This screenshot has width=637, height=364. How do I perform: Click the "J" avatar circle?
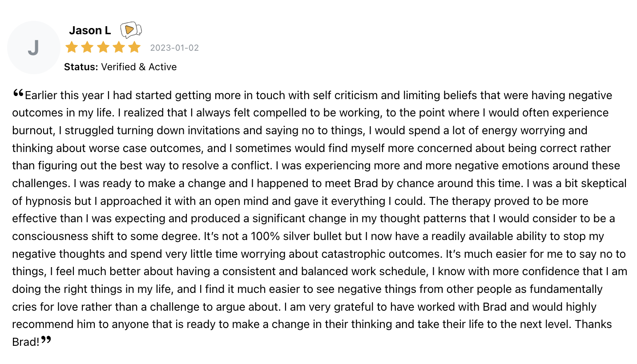coord(34,48)
